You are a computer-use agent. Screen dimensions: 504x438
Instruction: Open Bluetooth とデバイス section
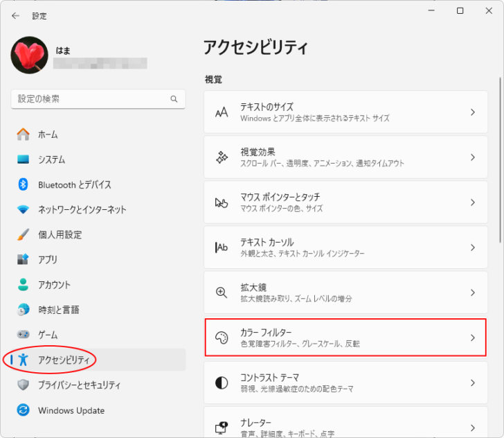pos(98,184)
